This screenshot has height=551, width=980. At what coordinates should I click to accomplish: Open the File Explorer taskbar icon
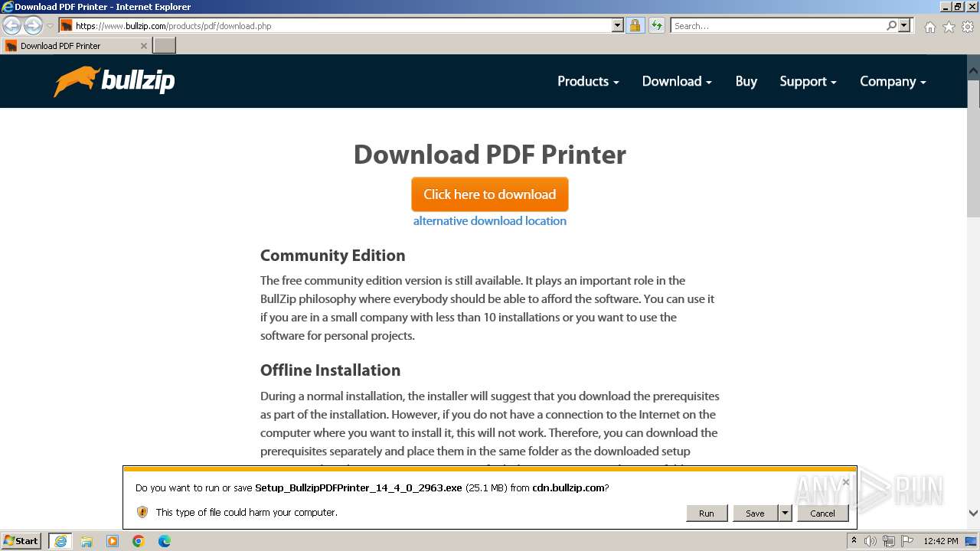coord(87,541)
